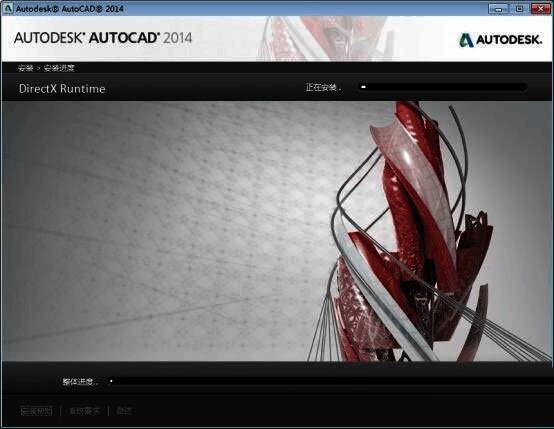Click the DirectX Runtime label

click(x=62, y=88)
